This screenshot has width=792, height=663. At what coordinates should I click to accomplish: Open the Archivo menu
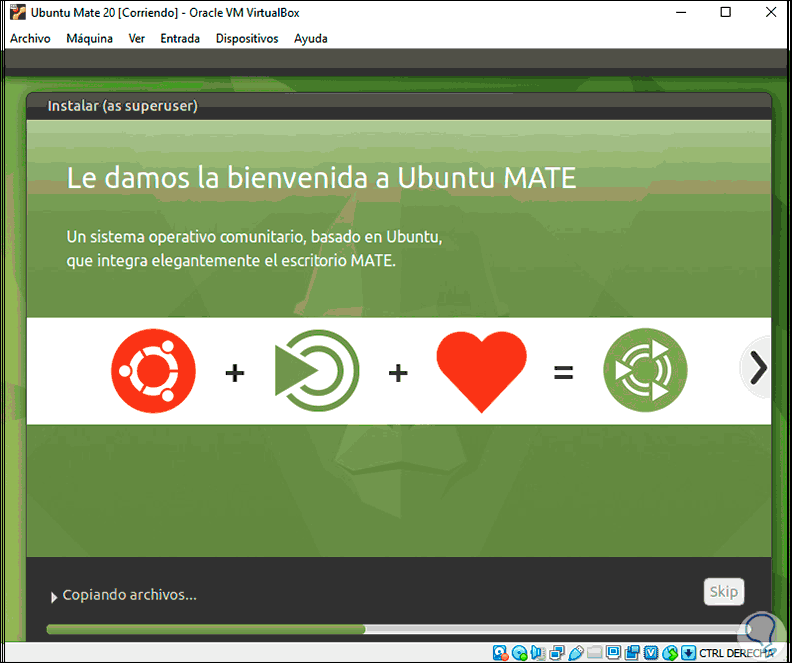click(x=30, y=38)
